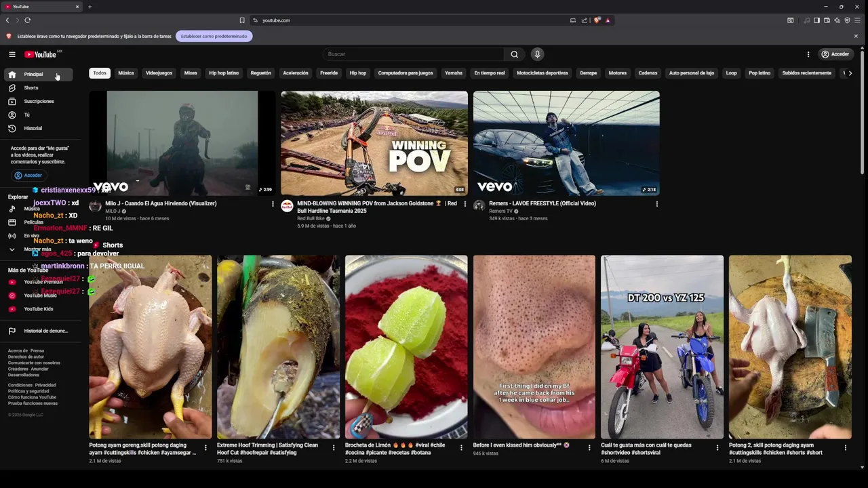Open Historial in the sidebar
The width and height of the screenshot is (868, 488).
click(38, 128)
